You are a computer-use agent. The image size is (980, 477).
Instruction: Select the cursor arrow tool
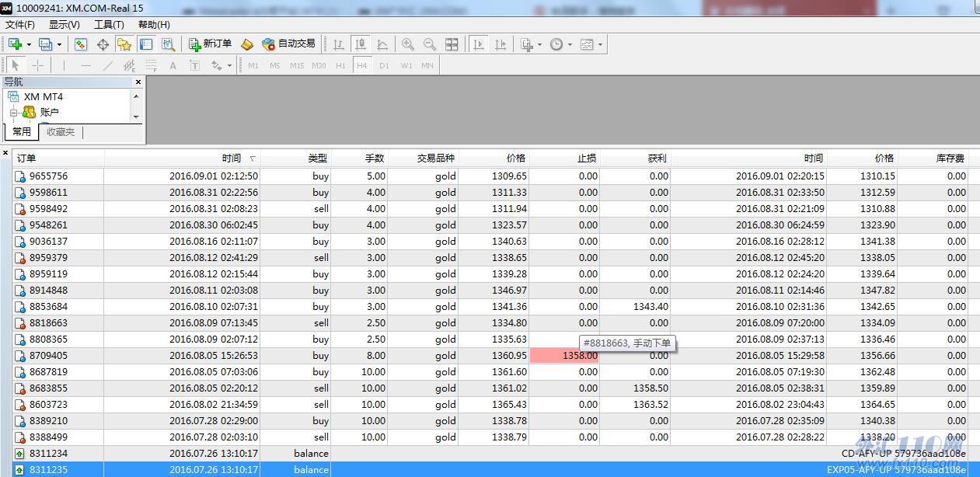point(16,65)
